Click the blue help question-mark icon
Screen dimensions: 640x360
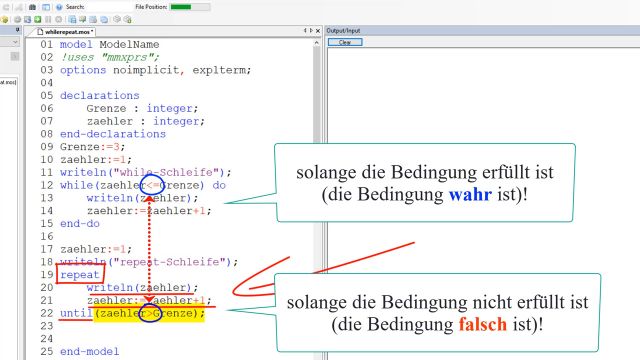pyautogui.click(x=59, y=7)
